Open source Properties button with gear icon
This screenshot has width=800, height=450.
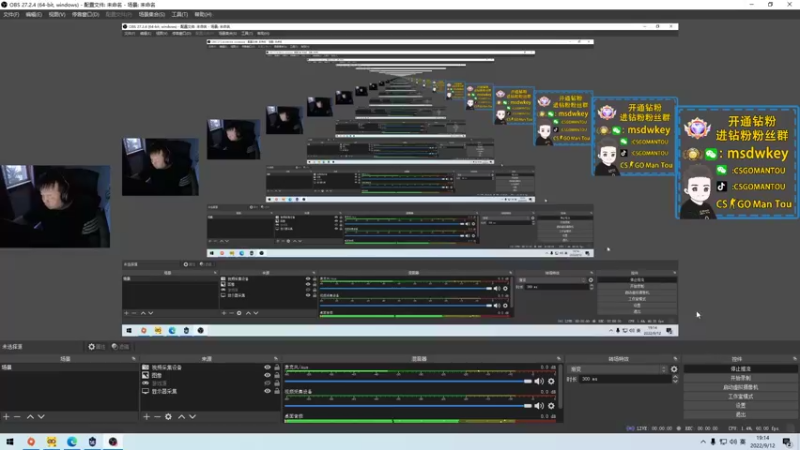tap(96, 346)
